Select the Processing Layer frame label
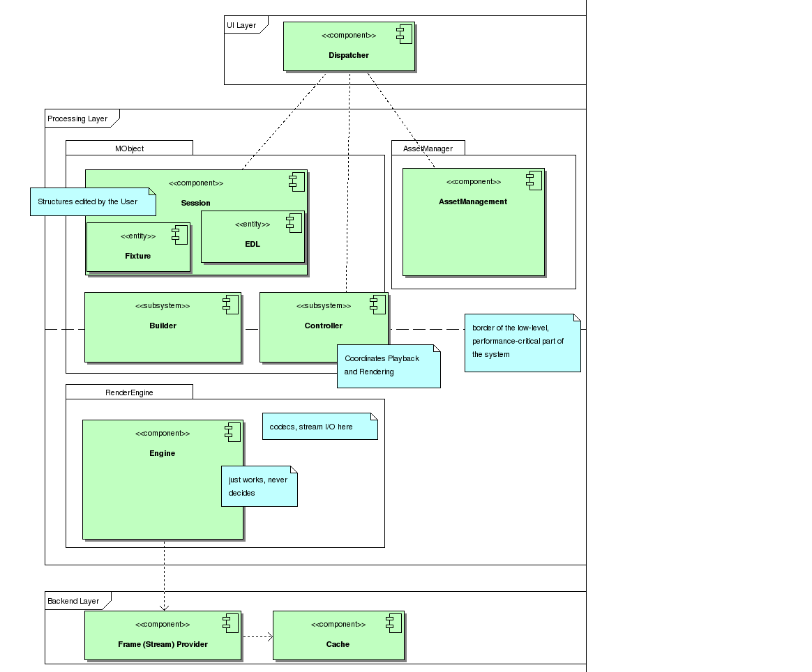The width and height of the screenshot is (812, 672). (77, 119)
